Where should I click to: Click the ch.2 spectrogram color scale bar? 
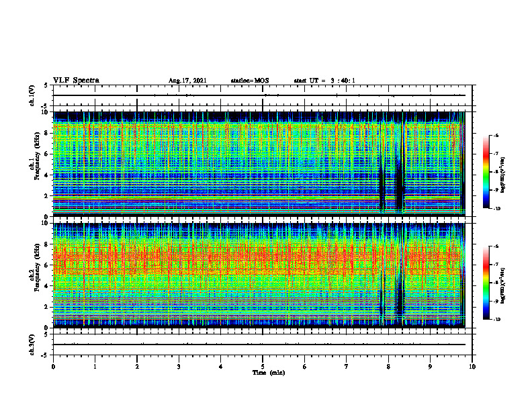pyautogui.click(x=486, y=283)
